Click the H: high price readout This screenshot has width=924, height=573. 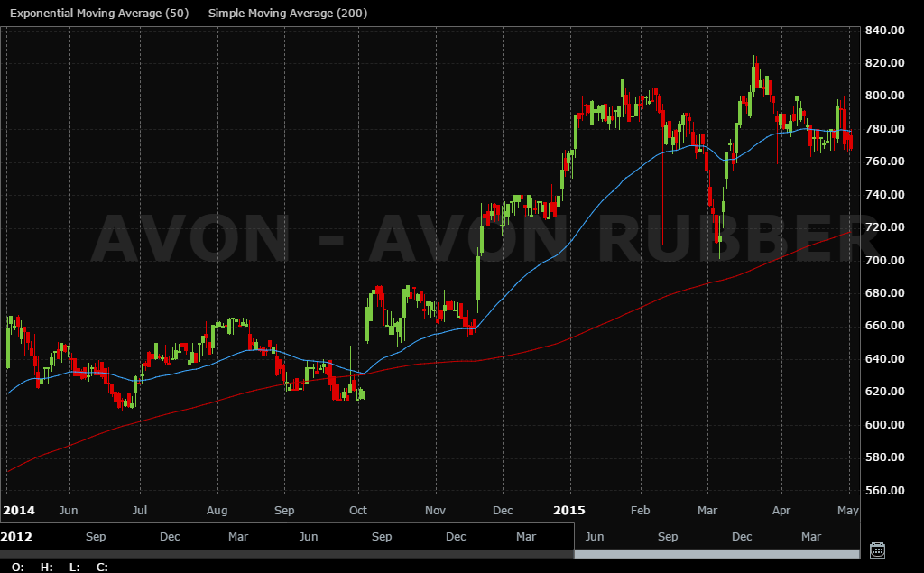click(47, 567)
